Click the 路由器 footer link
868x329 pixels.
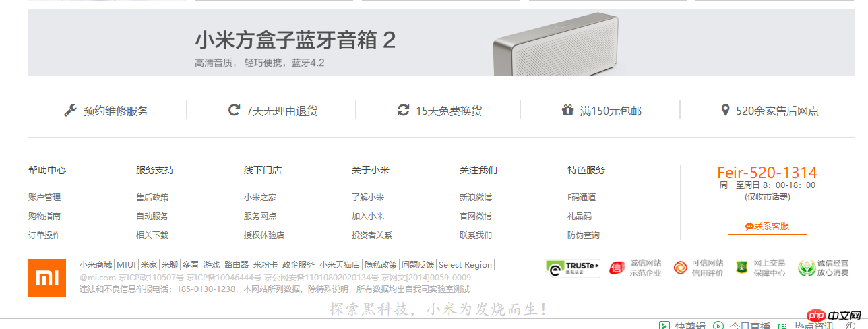pyautogui.click(x=237, y=264)
